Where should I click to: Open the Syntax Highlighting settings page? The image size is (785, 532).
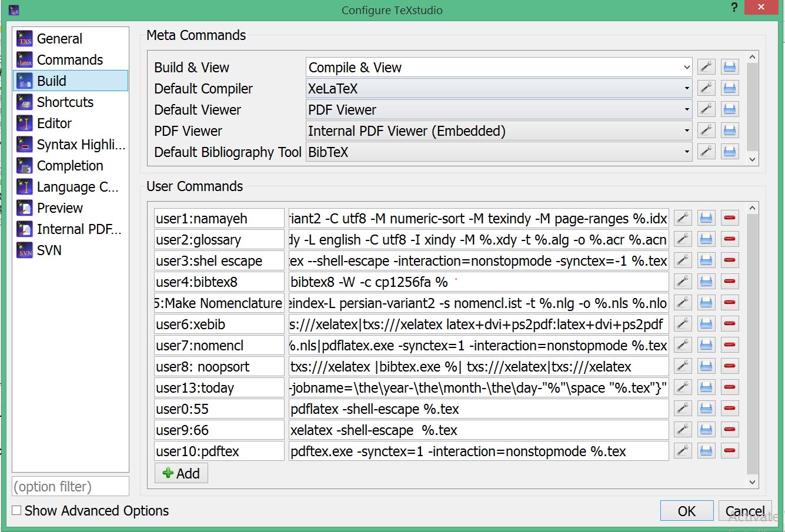[x=71, y=145]
